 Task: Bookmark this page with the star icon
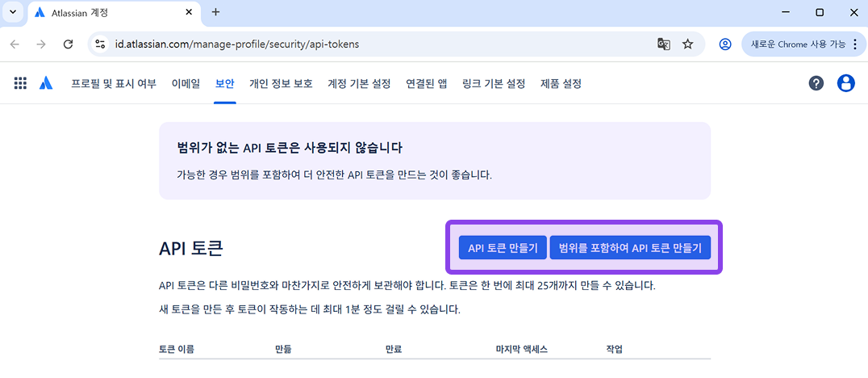[x=687, y=44]
